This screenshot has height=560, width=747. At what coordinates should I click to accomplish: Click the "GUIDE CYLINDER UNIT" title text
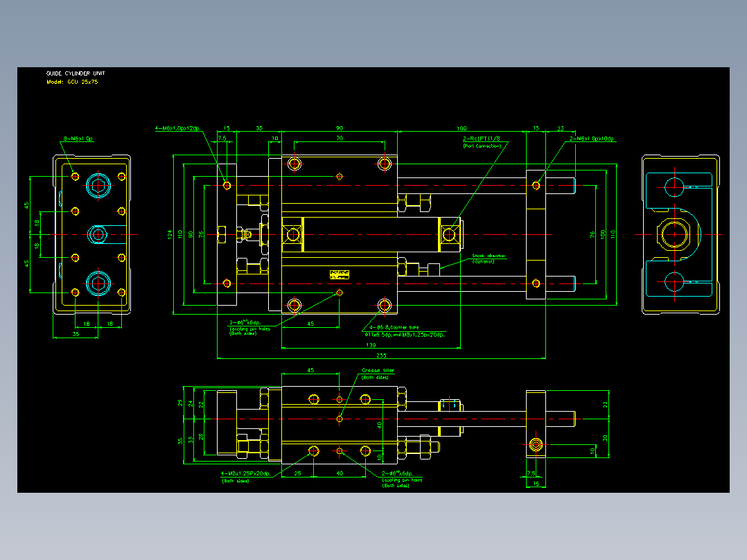click(76, 73)
